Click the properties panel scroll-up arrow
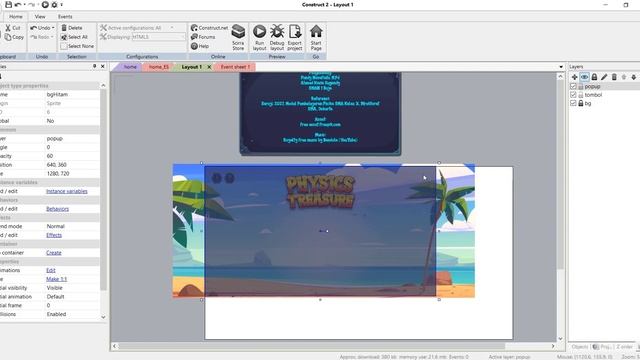This screenshot has width=640, height=360. click(103, 85)
